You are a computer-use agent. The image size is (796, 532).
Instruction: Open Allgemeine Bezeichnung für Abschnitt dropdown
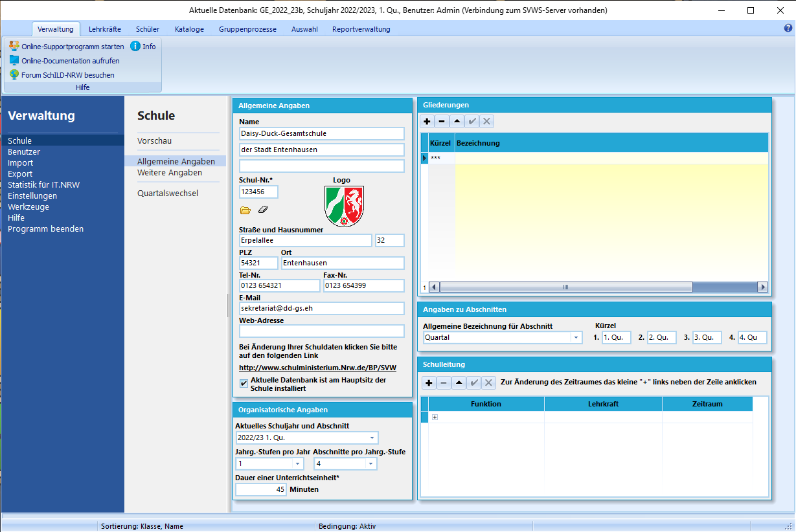tap(576, 337)
